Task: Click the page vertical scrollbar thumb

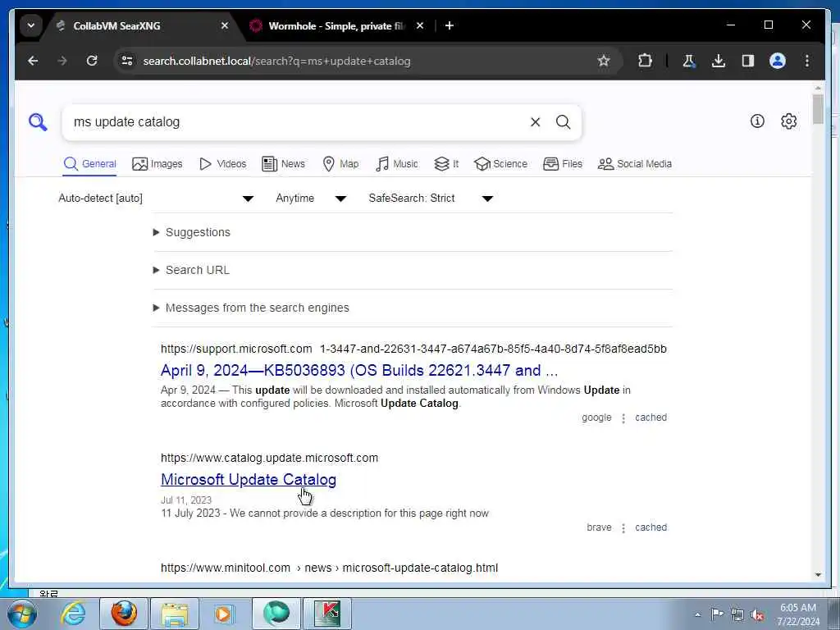Action: tap(818, 109)
